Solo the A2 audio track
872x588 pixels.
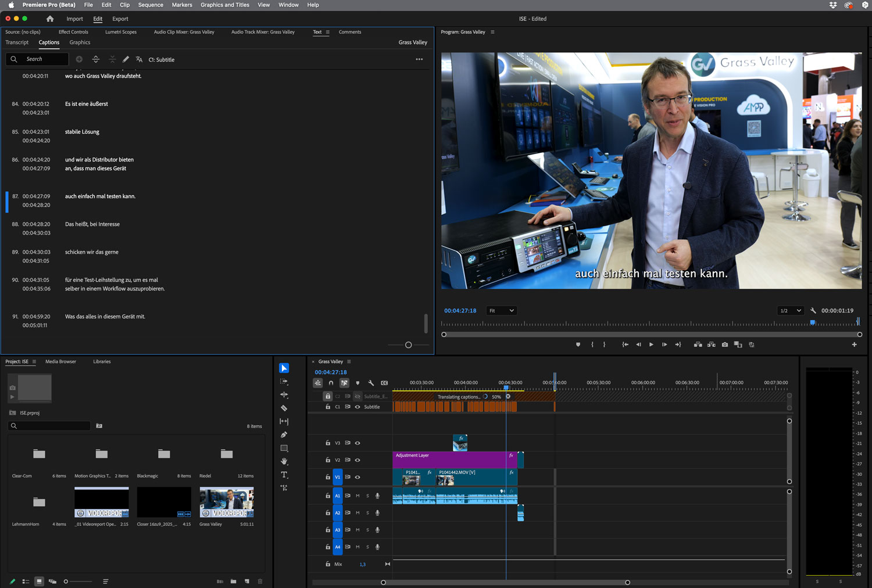[367, 513]
